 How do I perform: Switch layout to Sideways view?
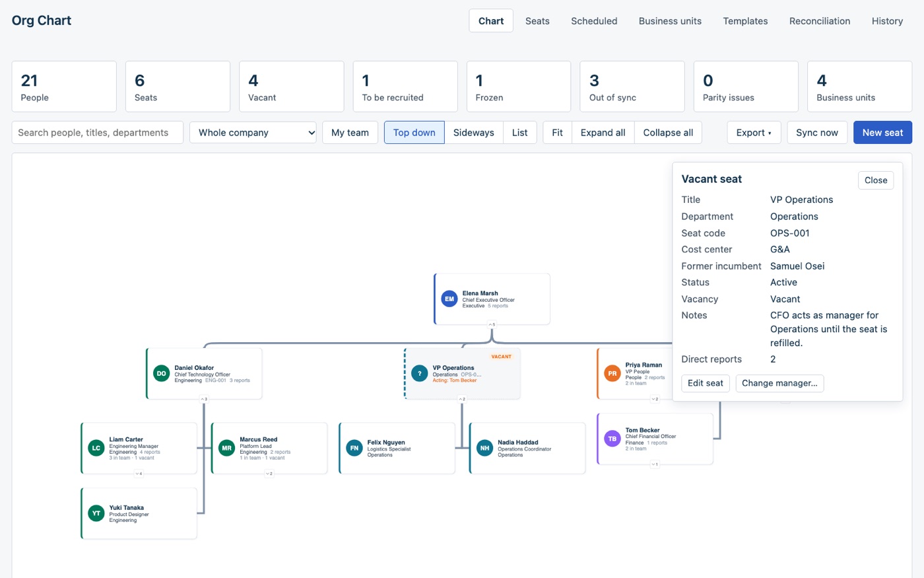[474, 133]
